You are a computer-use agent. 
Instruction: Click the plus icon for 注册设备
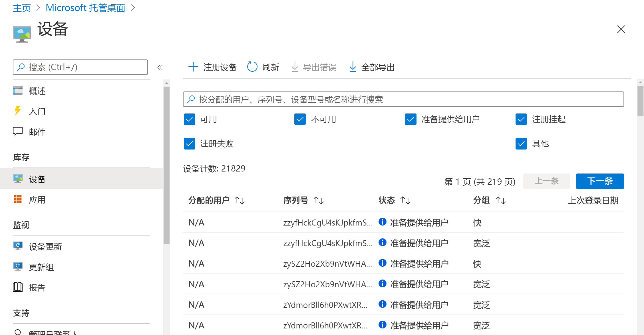(x=193, y=67)
